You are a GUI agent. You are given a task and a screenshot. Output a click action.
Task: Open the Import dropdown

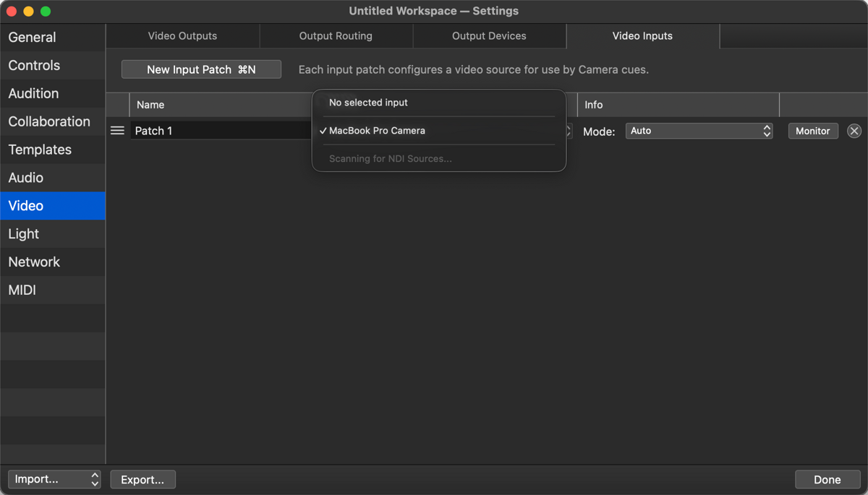[x=54, y=479]
